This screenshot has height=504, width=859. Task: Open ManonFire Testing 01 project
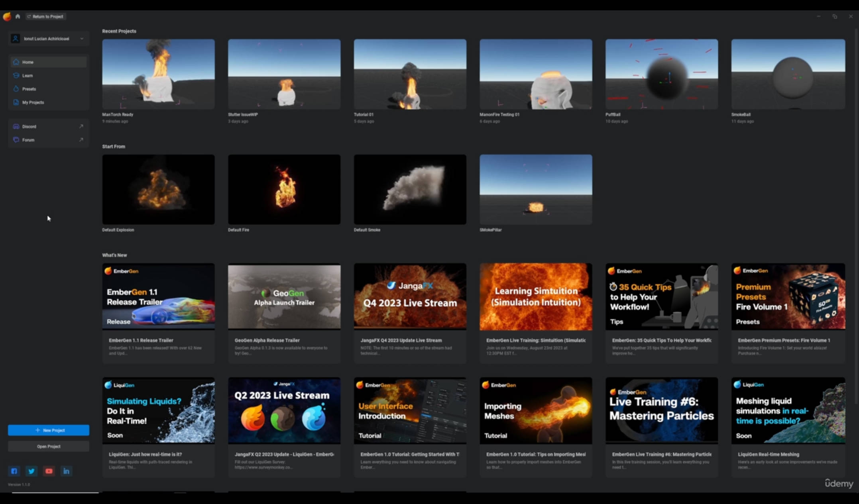coord(536,74)
